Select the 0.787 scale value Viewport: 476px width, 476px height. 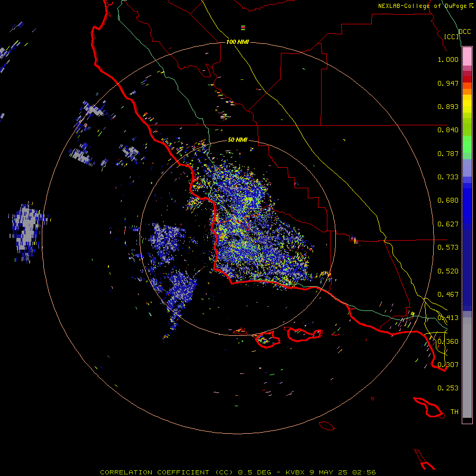(448, 153)
